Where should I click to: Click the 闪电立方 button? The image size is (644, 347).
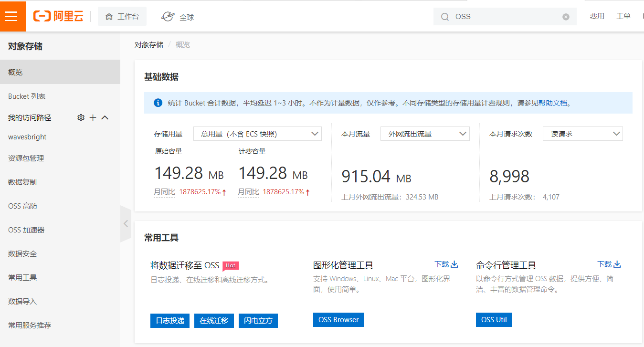258,320
